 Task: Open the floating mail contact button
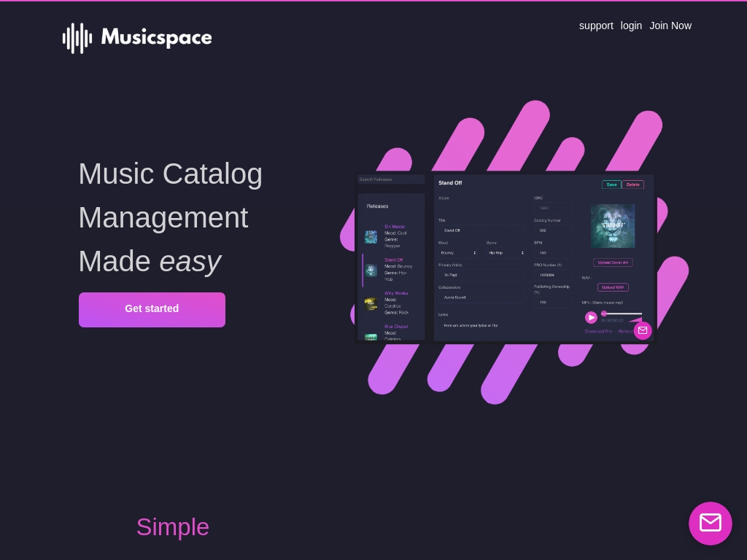[x=710, y=523]
